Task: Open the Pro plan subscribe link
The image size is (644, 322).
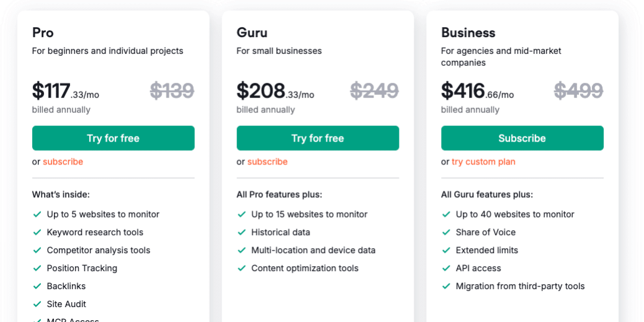Action: [63, 162]
